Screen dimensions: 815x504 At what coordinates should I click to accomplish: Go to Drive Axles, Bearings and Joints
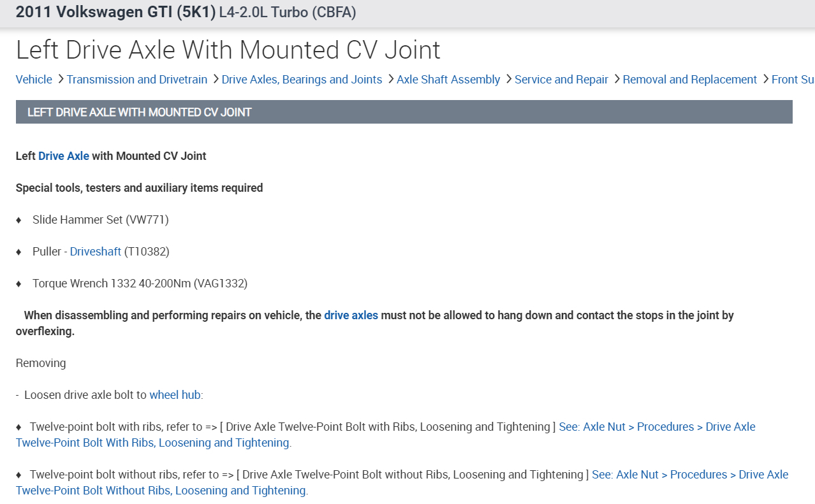tap(302, 80)
